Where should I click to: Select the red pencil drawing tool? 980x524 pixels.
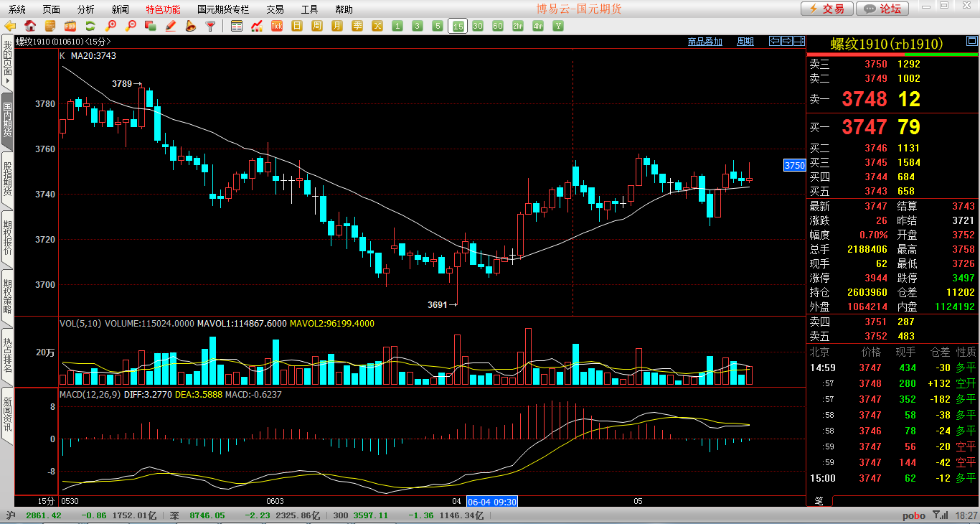point(170,26)
